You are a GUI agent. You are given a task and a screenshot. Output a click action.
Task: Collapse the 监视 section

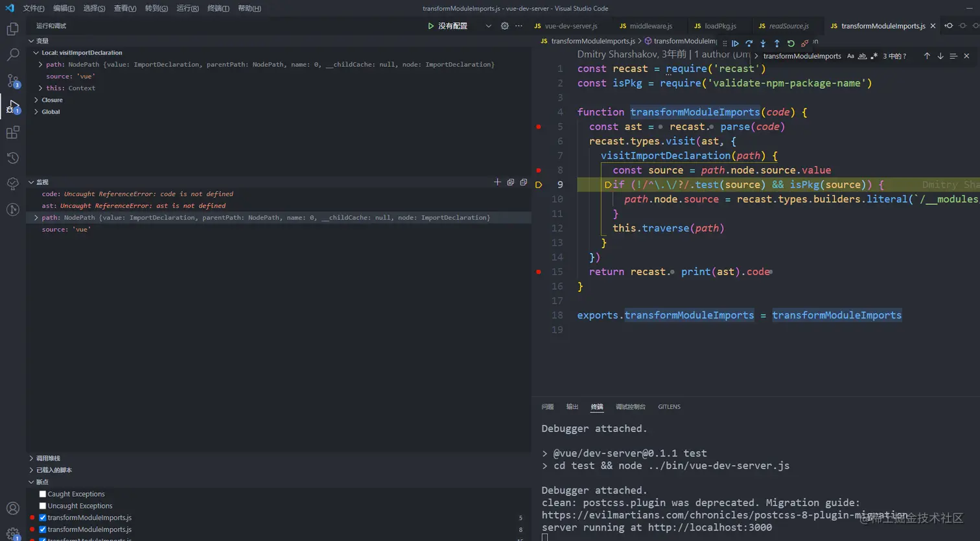[x=31, y=182]
